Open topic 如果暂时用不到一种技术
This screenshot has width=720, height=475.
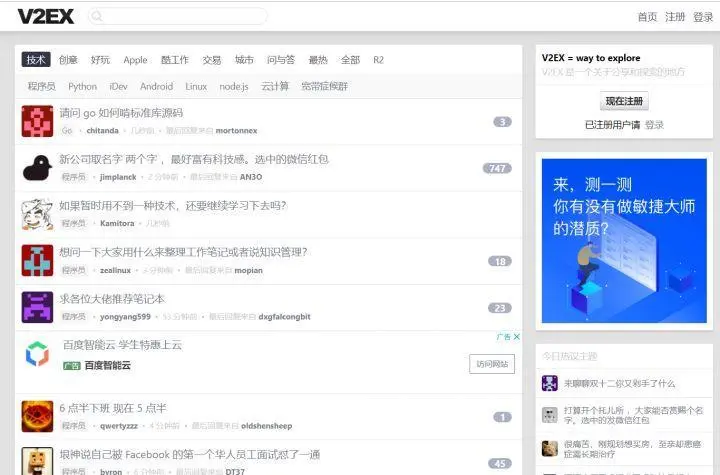click(x=173, y=206)
